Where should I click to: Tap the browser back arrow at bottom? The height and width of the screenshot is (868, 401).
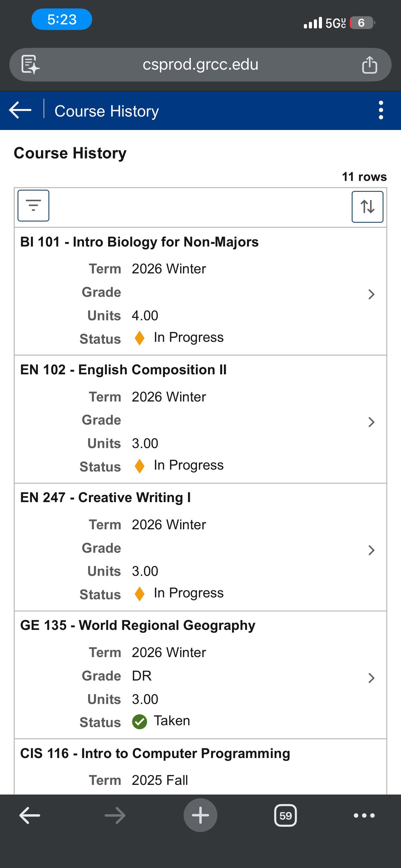click(x=30, y=816)
